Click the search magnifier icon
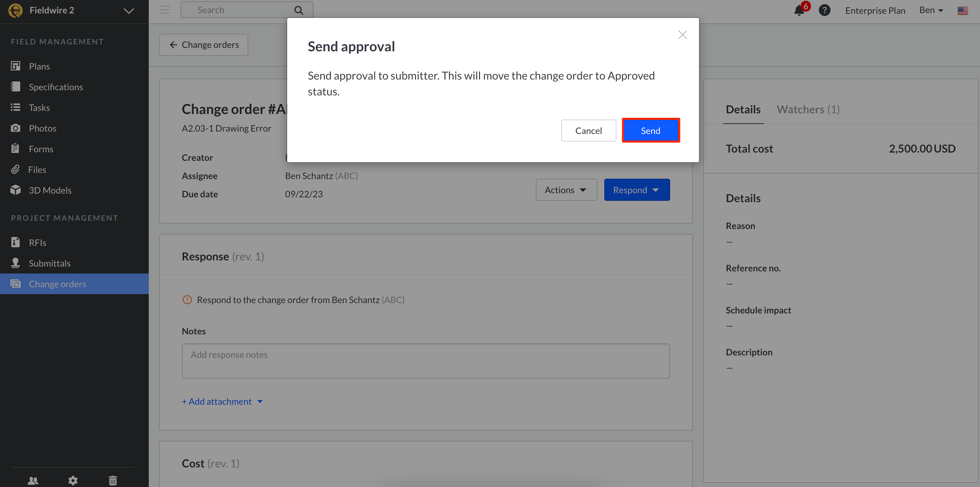Image resolution: width=980 pixels, height=487 pixels. coord(299,10)
